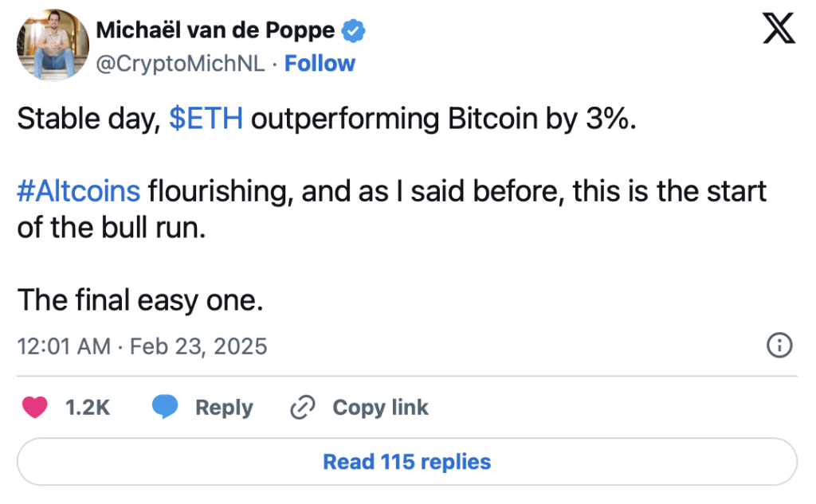Click the blue verified checkmark badge
816x504 pixels.
tap(353, 31)
